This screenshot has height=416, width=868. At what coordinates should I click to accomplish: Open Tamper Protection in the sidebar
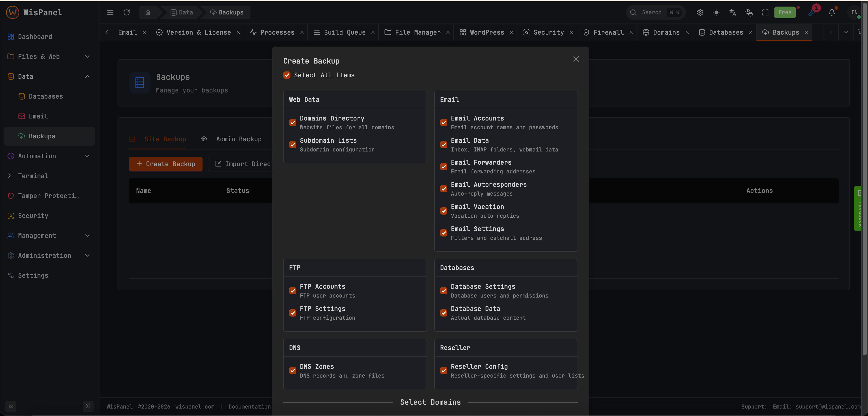tap(49, 196)
